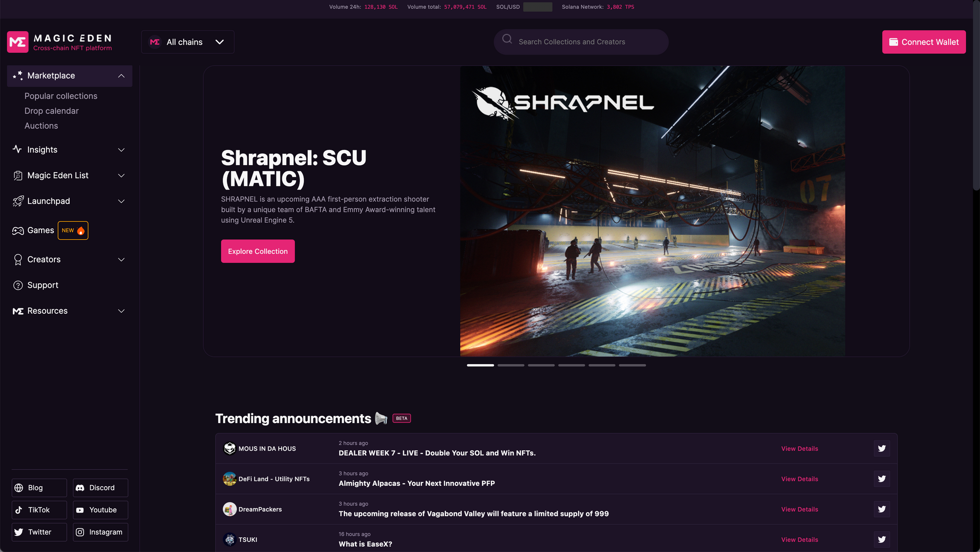980x552 pixels.
Task: Click the Magic Eden logo icon
Action: pos(18,42)
